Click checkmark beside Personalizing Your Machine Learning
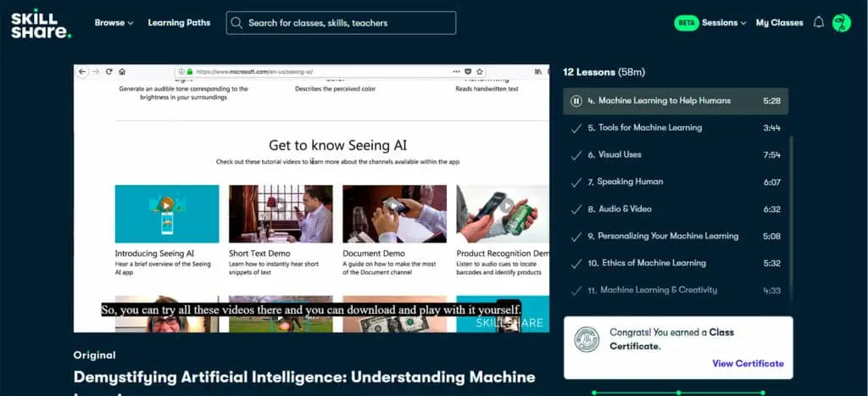The height and width of the screenshot is (396, 868). pos(576,236)
